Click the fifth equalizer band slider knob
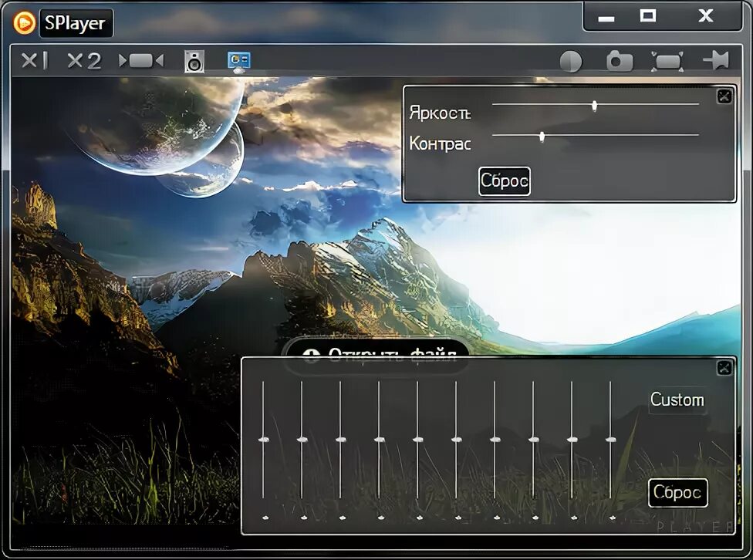 coord(418,440)
